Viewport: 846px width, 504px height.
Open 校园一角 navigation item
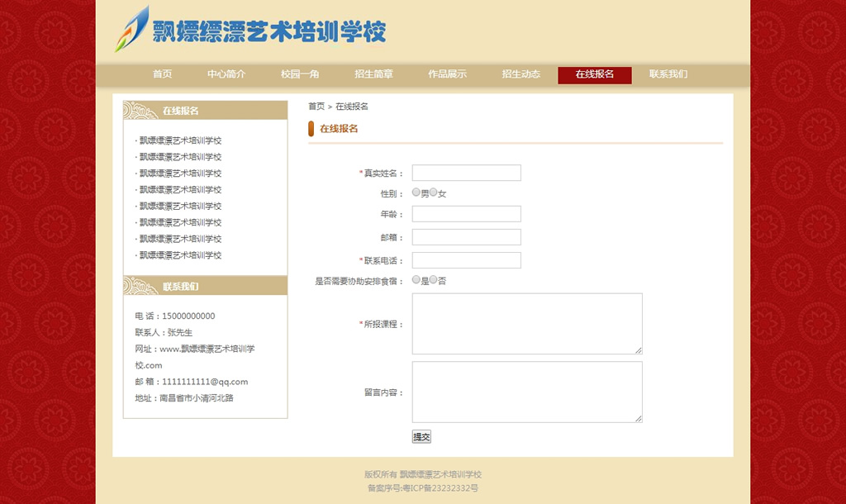coord(300,74)
